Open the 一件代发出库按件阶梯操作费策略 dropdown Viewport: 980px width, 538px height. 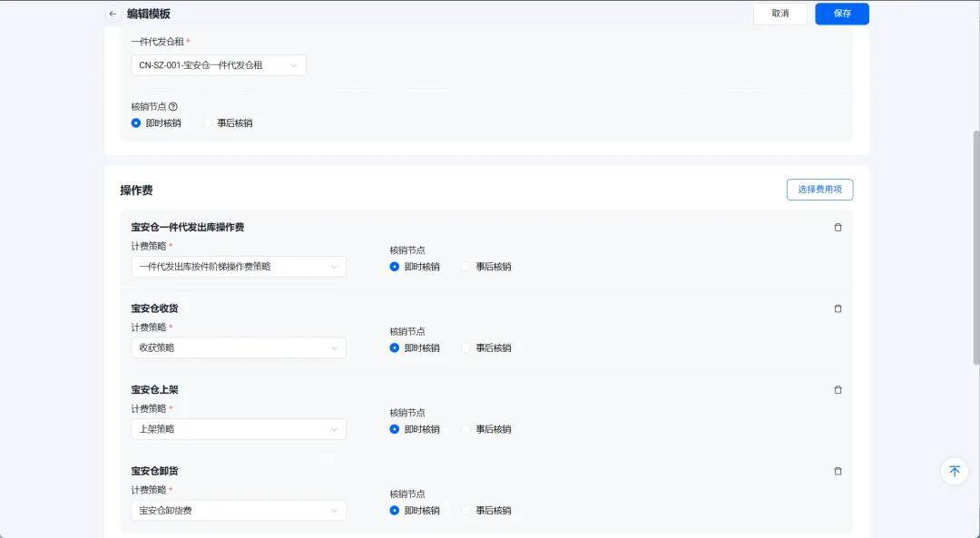[x=239, y=267]
